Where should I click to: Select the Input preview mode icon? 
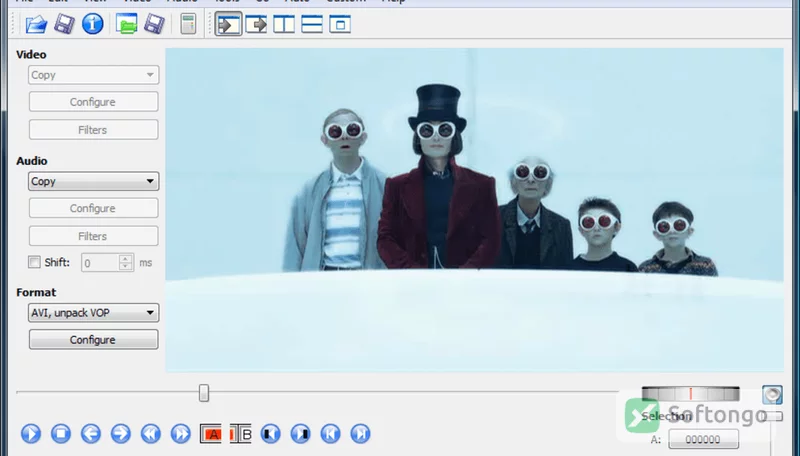[228, 24]
